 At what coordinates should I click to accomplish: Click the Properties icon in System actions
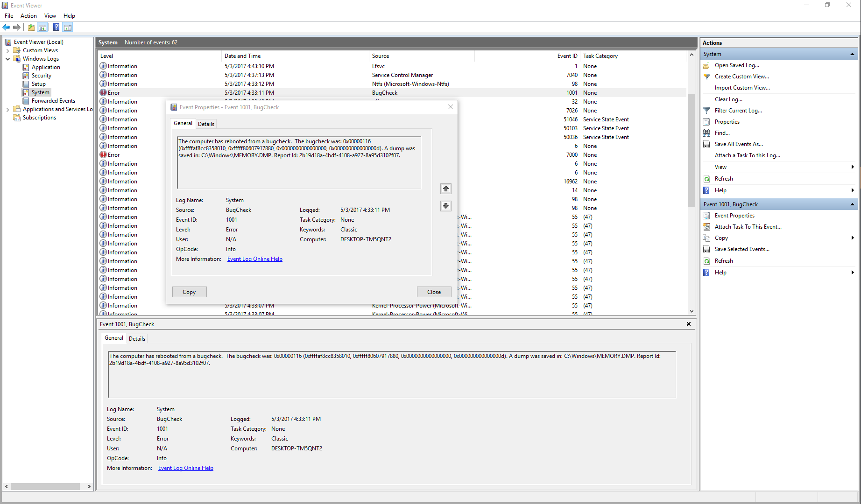pos(706,122)
